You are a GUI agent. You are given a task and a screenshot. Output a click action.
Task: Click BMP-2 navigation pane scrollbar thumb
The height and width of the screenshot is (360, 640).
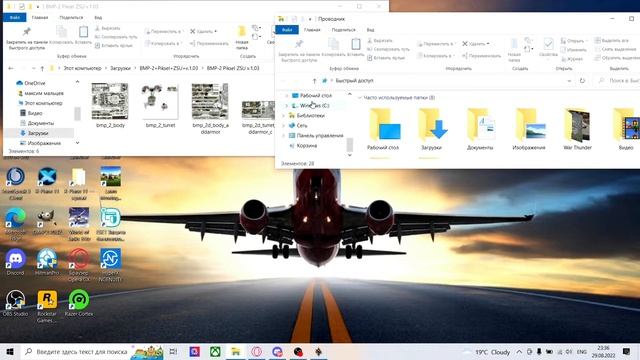[77, 114]
